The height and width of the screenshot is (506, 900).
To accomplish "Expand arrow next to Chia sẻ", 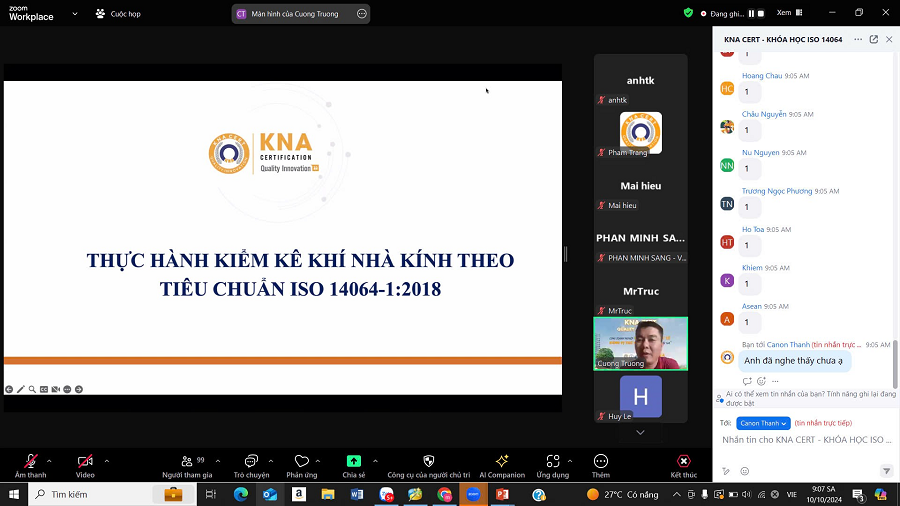I will [x=375, y=461].
